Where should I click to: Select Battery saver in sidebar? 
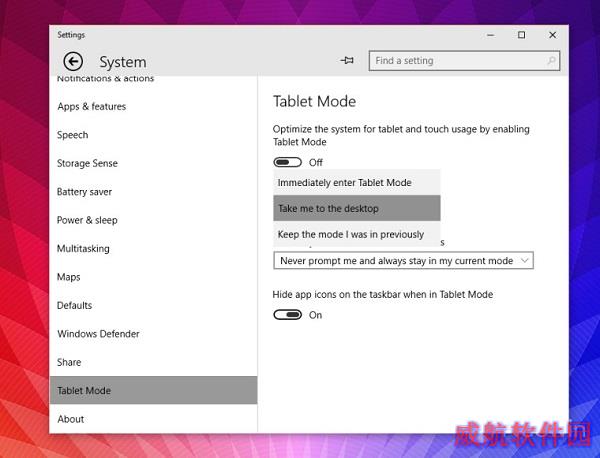[153, 192]
